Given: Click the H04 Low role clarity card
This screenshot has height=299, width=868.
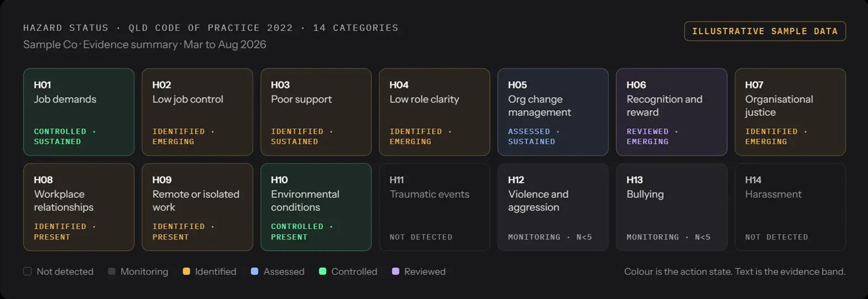Looking at the screenshot, I should pos(434,112).
